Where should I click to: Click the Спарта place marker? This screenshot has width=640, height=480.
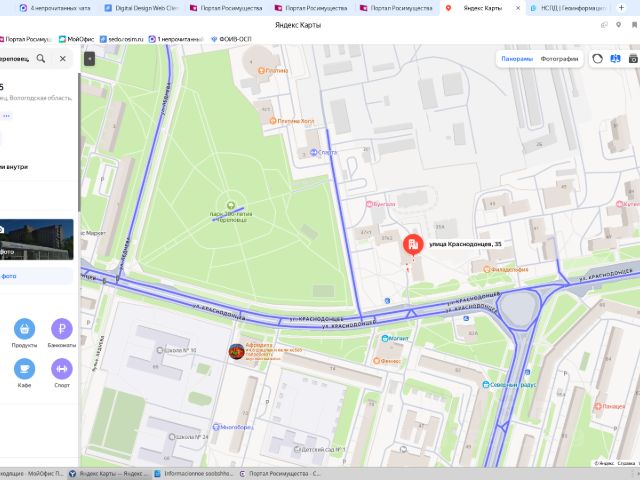point(313,152)
